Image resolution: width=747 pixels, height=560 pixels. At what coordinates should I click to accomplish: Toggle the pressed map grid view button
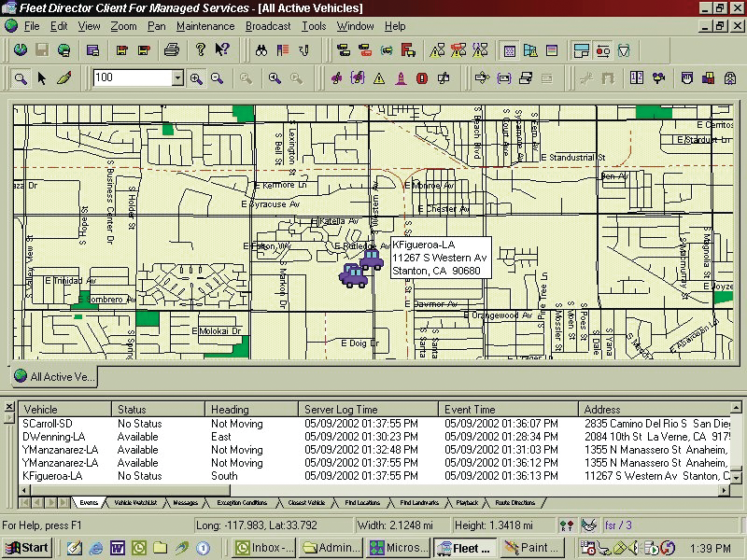pos(509,49)
